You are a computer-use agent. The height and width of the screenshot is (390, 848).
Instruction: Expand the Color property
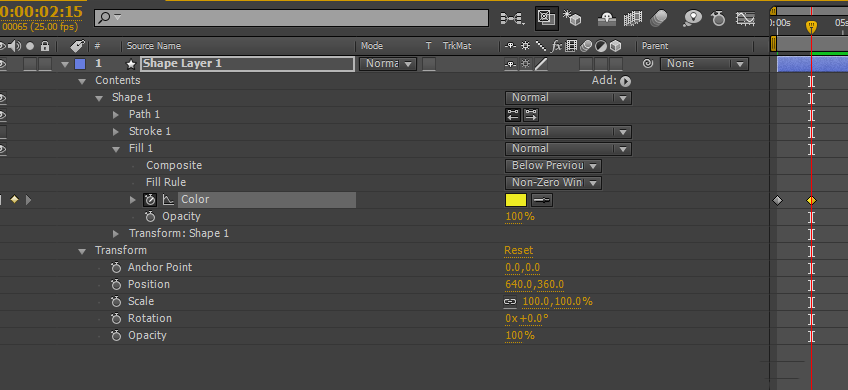[x=133, y=200]
